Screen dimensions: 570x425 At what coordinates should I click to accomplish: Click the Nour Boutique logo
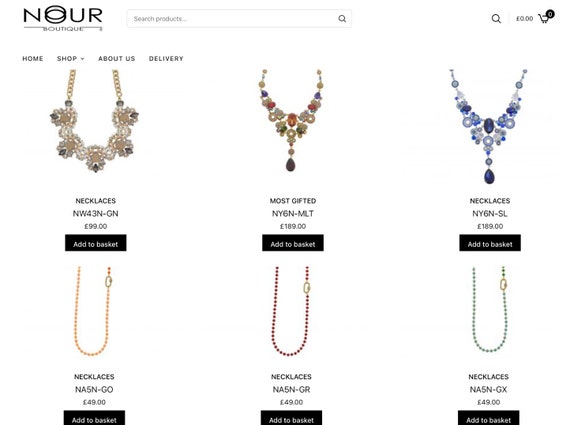[63, 18]
